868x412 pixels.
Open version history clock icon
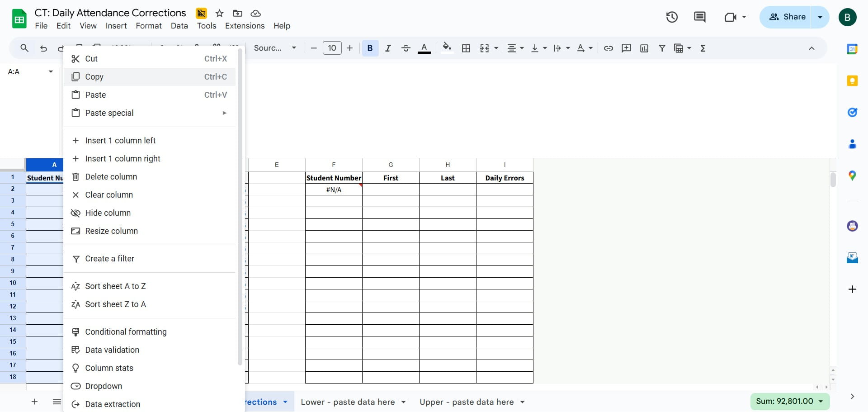point(672,17)
